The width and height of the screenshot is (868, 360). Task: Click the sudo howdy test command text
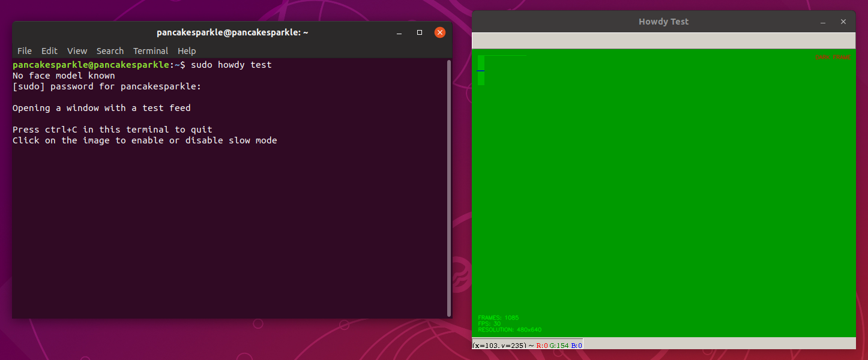231,64
